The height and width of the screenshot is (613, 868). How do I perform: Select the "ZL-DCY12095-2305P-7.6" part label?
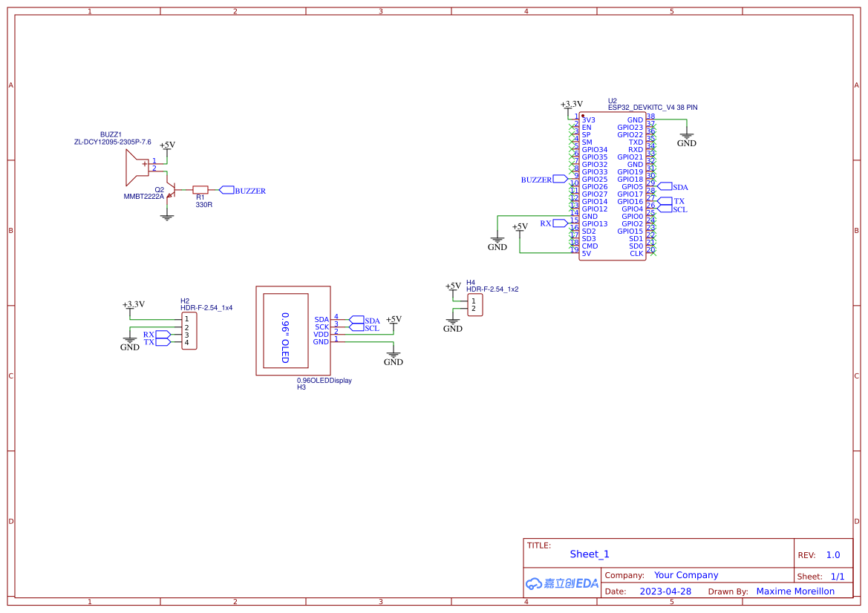point(112,142)
